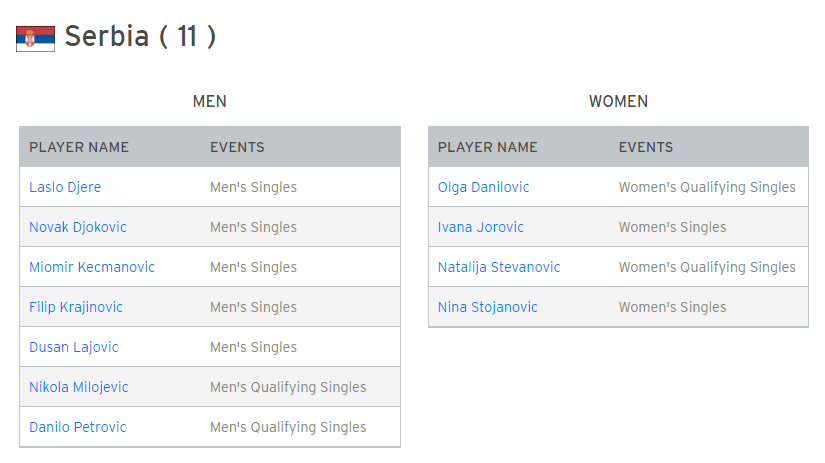This screenshot has height=463, width=825.
Task: Open Filip Krajinovic player page
Action: tap(76, 307)
